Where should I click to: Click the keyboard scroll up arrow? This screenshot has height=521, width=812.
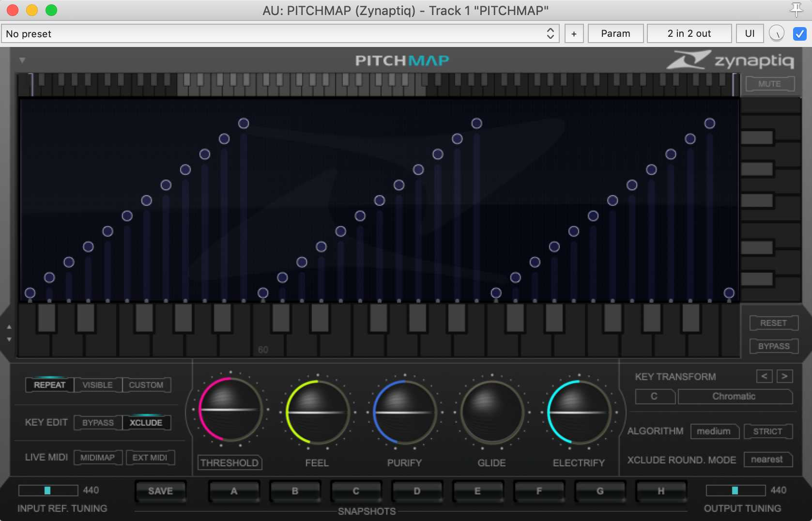(9, 327)
